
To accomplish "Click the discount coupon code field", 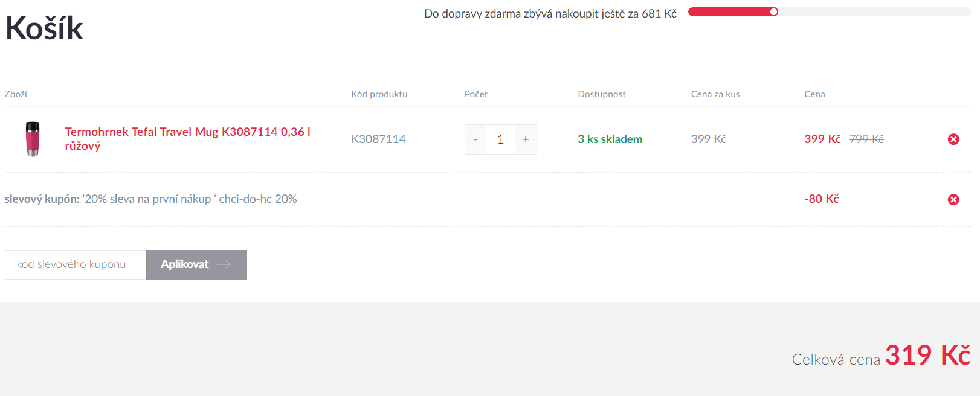I will 76,265.
